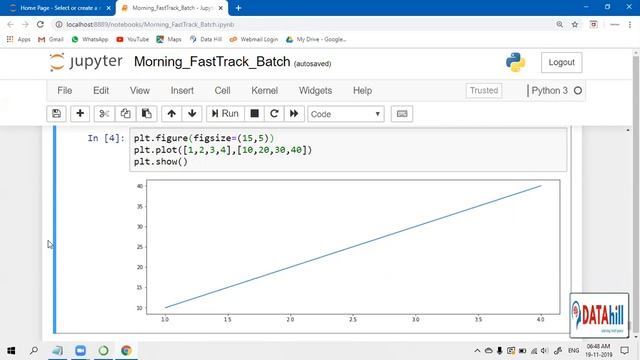Click the kernel idle circle indicator

[x=578, y=91]
